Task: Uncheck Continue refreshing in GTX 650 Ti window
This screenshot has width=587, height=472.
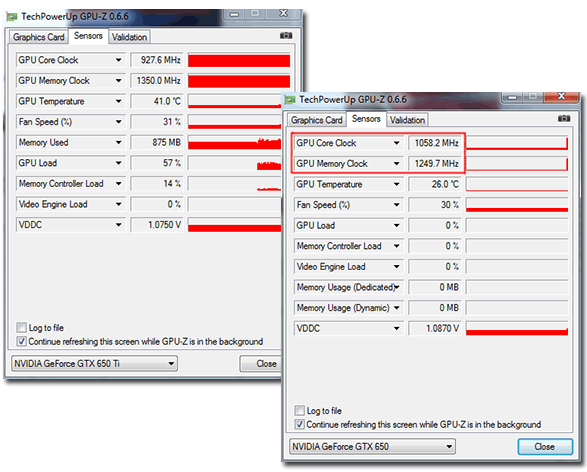Action: (x=21, y=341)
